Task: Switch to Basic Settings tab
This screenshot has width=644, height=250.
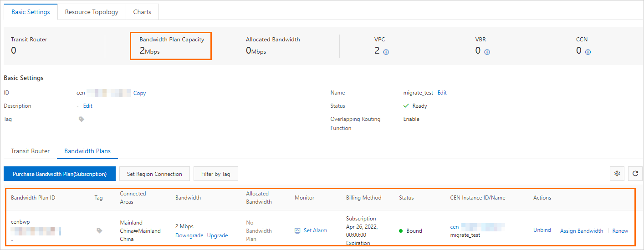Action: [x=31, y=12]
